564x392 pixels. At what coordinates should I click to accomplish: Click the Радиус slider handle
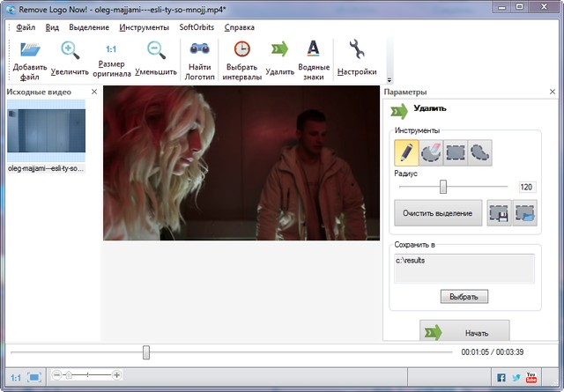[x=443, y=187]
